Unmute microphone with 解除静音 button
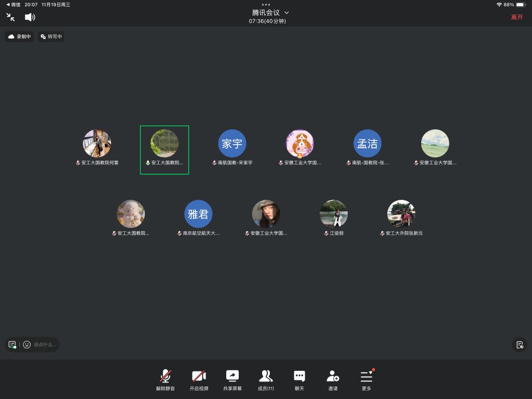Viewport: 532px width, 399px height. tap(165, 380)
